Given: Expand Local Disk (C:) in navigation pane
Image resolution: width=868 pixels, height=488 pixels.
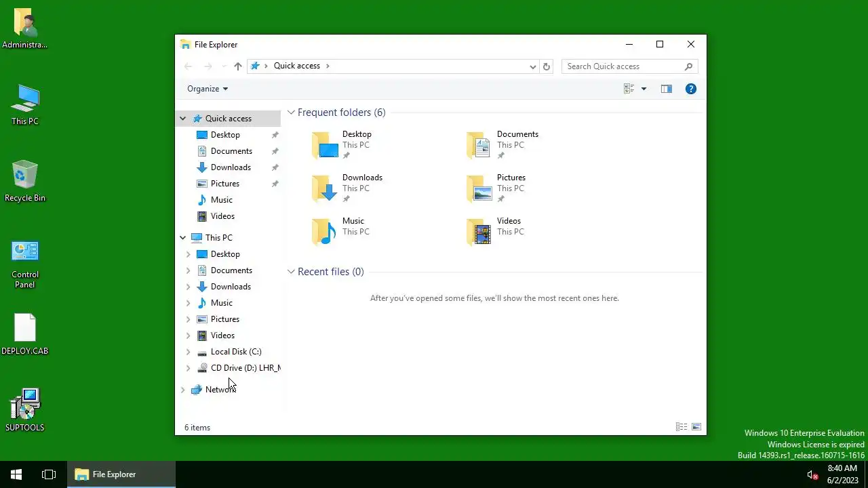Looking at the screenshot, I should (188, 352).
